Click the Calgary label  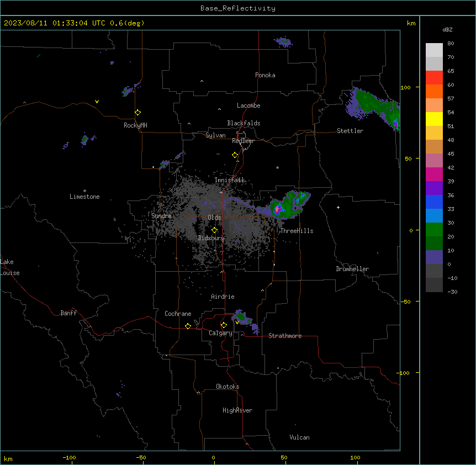tap(220, 333)
